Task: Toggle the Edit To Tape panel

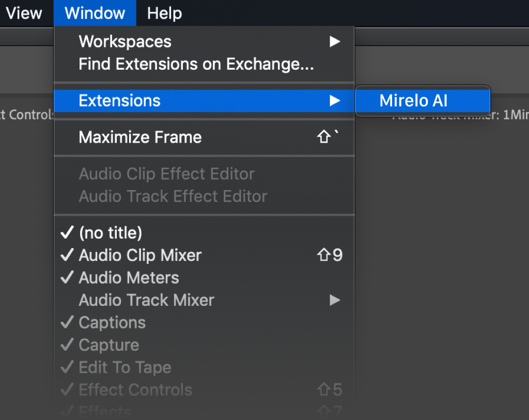Action: pos(125,367)
